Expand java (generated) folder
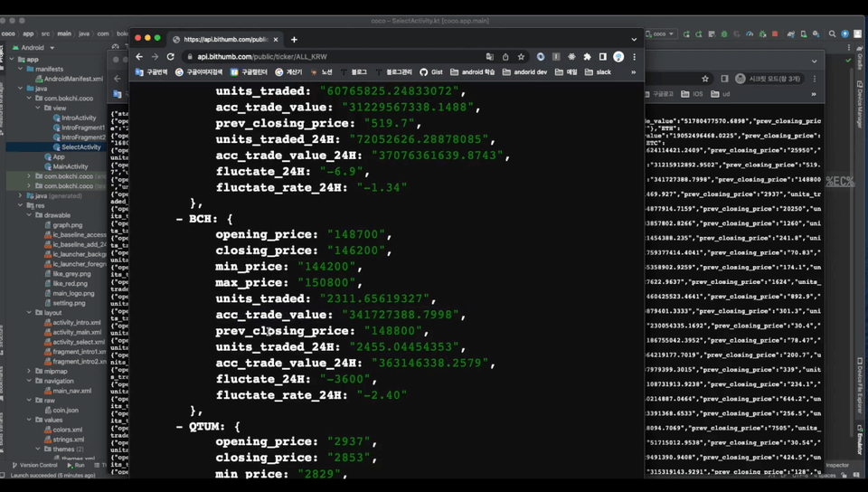Image resolution: width=868 pixels, height=492 pixels. 21,196
